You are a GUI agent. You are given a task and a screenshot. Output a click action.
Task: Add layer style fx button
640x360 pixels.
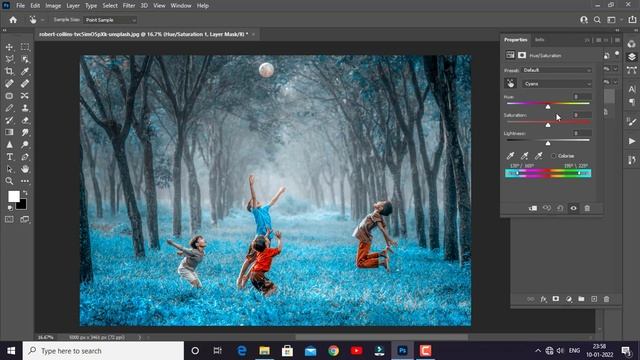tap(543, 299)
